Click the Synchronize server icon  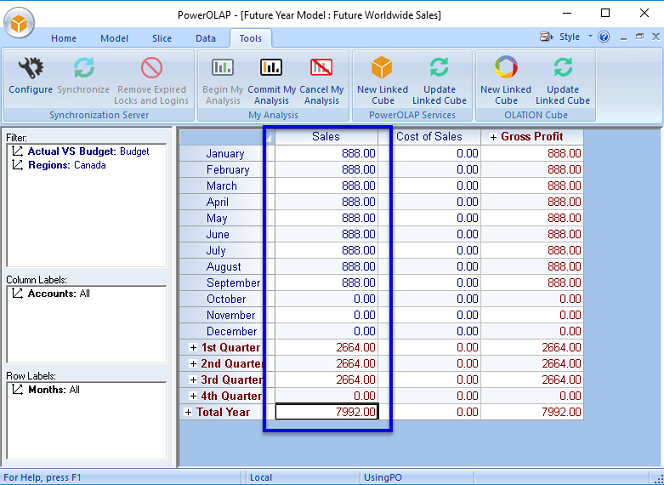[84, 68]
